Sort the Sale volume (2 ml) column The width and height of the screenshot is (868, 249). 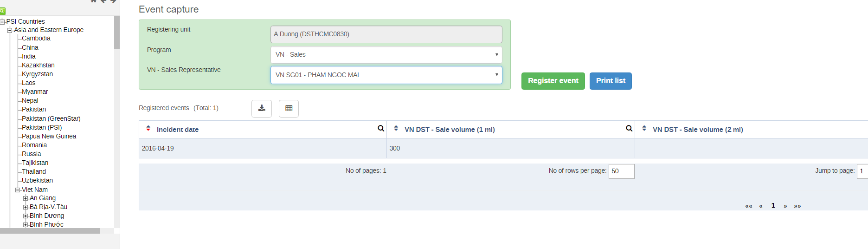click(x=644, y=129)
